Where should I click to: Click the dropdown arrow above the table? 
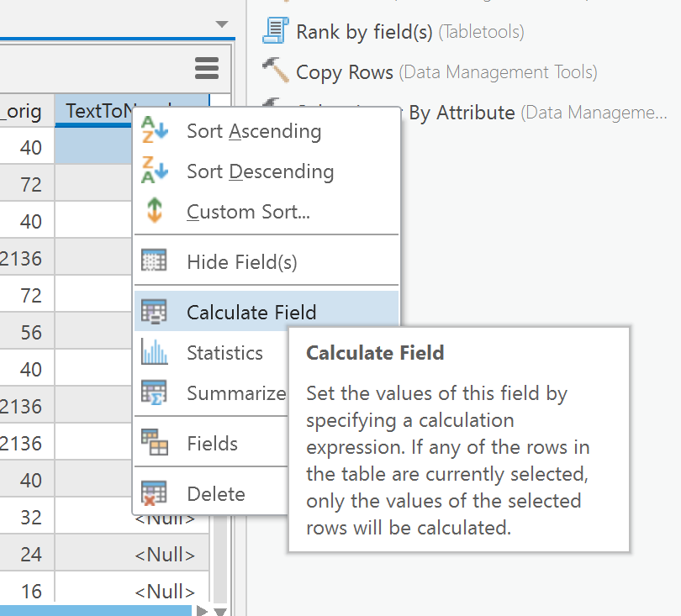tap(220, 24)
